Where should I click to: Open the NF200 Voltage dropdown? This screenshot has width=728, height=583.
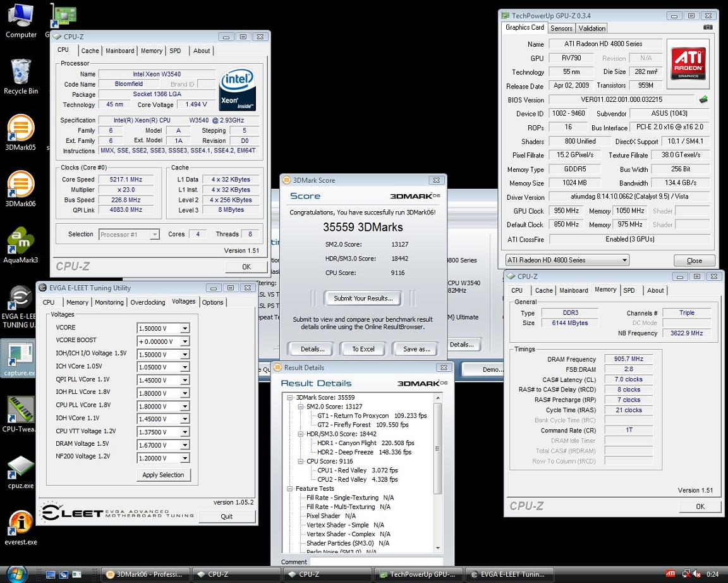coord(185,458)
